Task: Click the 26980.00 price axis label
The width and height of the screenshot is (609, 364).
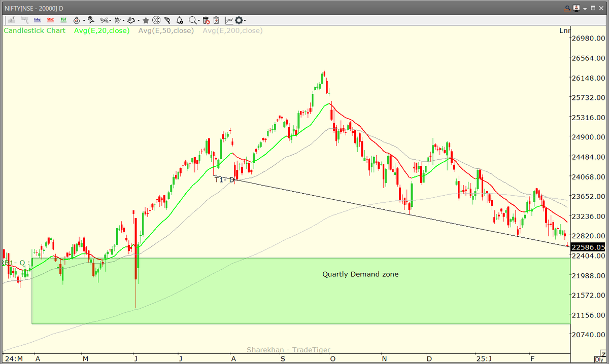Action: [589, 39]
